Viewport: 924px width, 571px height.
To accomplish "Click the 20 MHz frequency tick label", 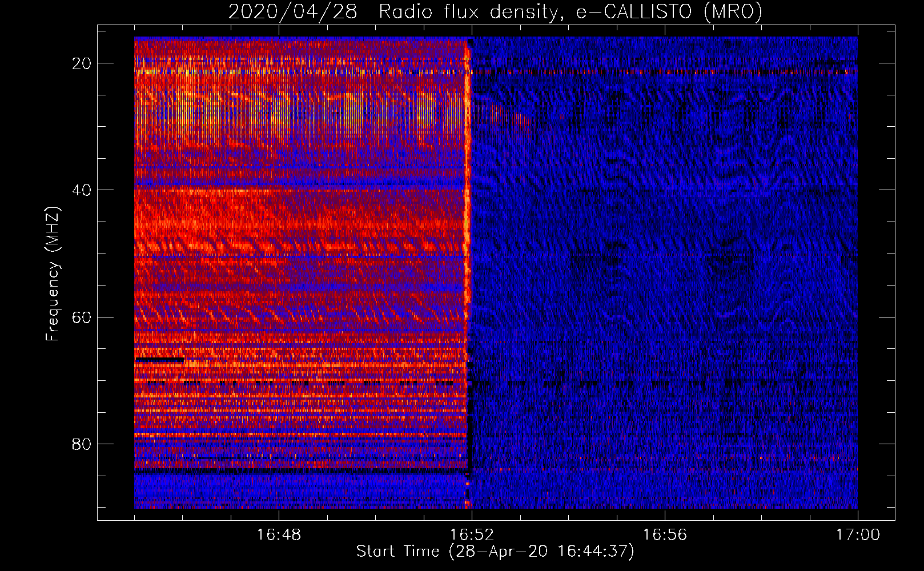I will 82,63.
